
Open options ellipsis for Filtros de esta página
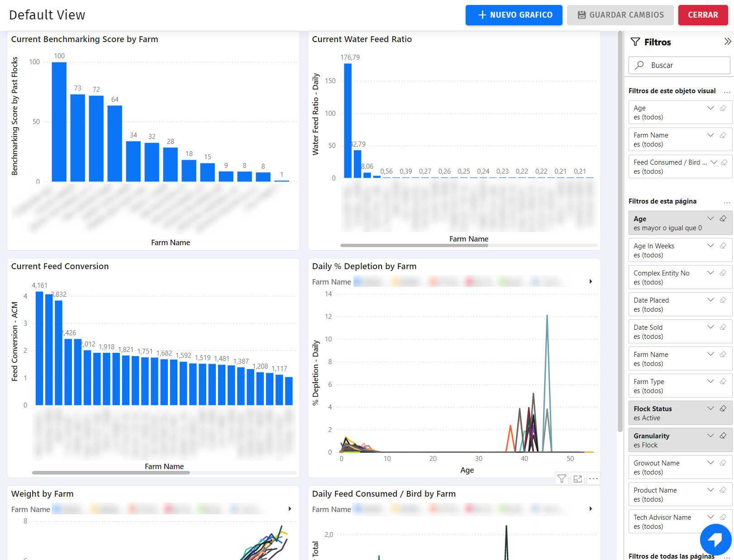tap(727, 202)
